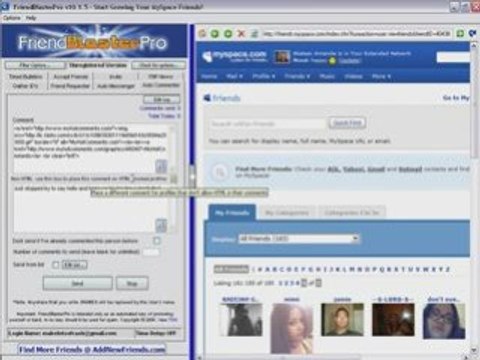Switch to the Accept Friends tab

[71, 77]
